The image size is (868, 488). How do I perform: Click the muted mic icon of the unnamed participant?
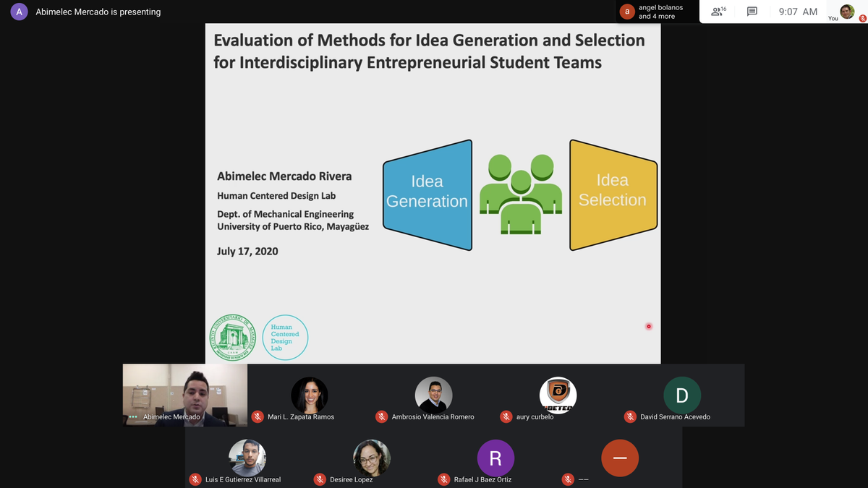point(568,479)
